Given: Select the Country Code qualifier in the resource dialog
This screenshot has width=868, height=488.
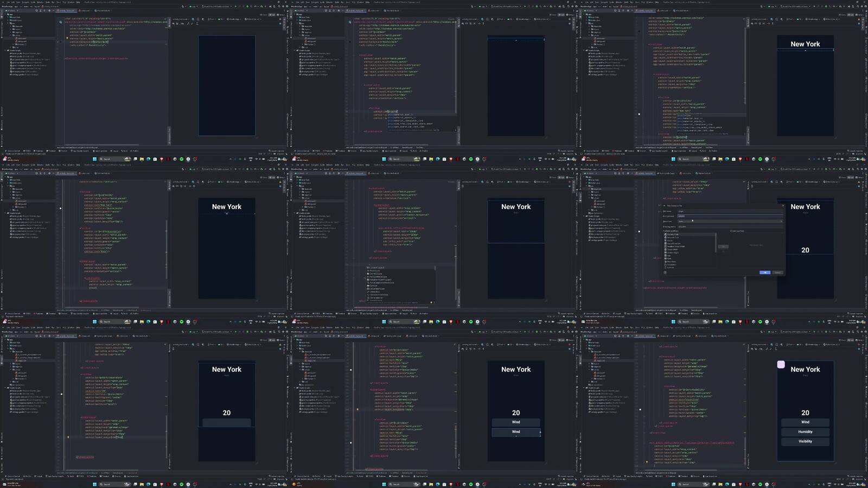Looking at the screenshot, I should coord(673,235).
